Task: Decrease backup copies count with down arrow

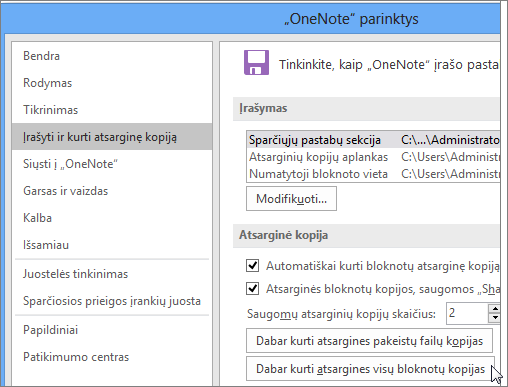Action: point(495,318)
